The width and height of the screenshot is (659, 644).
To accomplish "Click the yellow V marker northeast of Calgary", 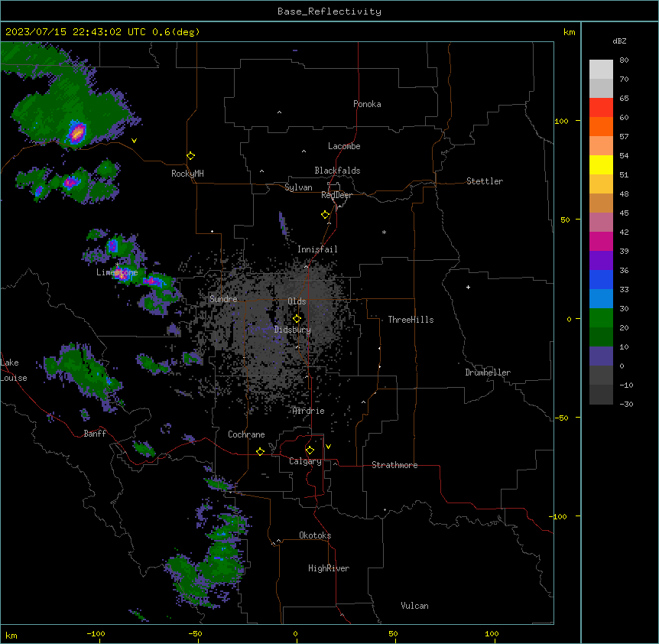I will click(x=328, y=447).
